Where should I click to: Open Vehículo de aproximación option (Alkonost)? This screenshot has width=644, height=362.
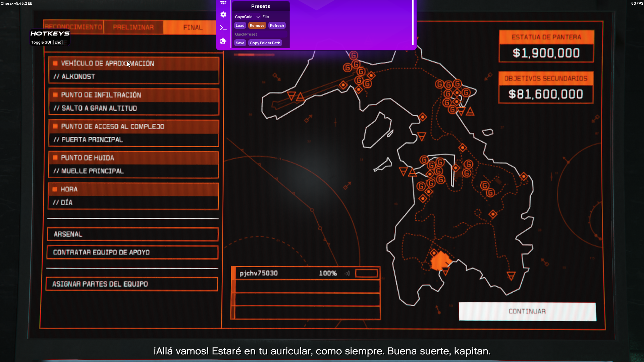tap(134, 70)
